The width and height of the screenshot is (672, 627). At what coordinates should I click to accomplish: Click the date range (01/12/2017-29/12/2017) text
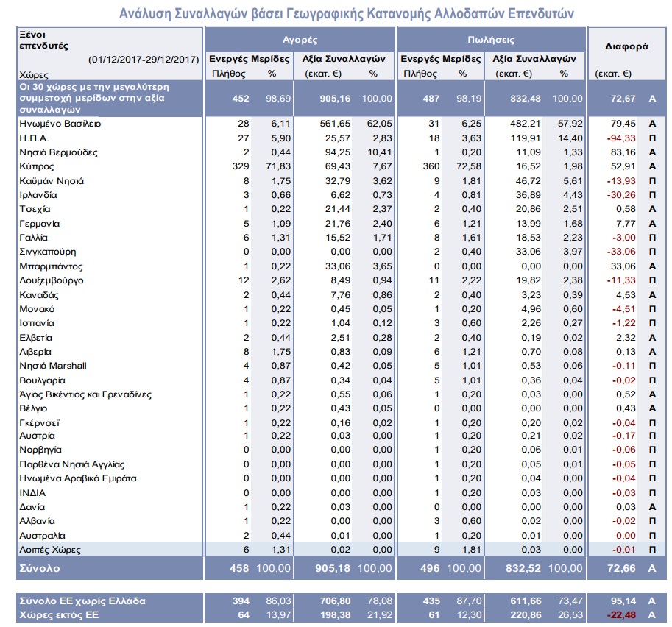(144, 59)
